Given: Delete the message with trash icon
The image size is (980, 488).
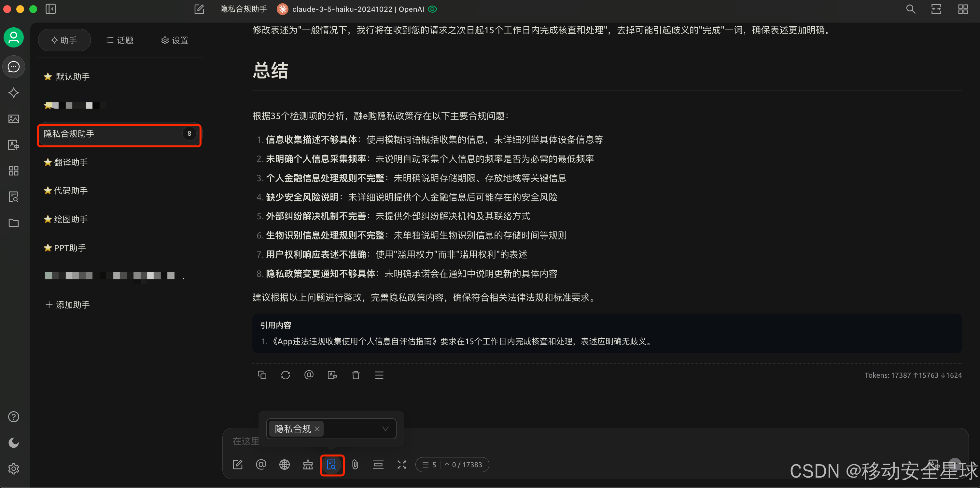Looking at the screenshot, I should click(356, 375).
